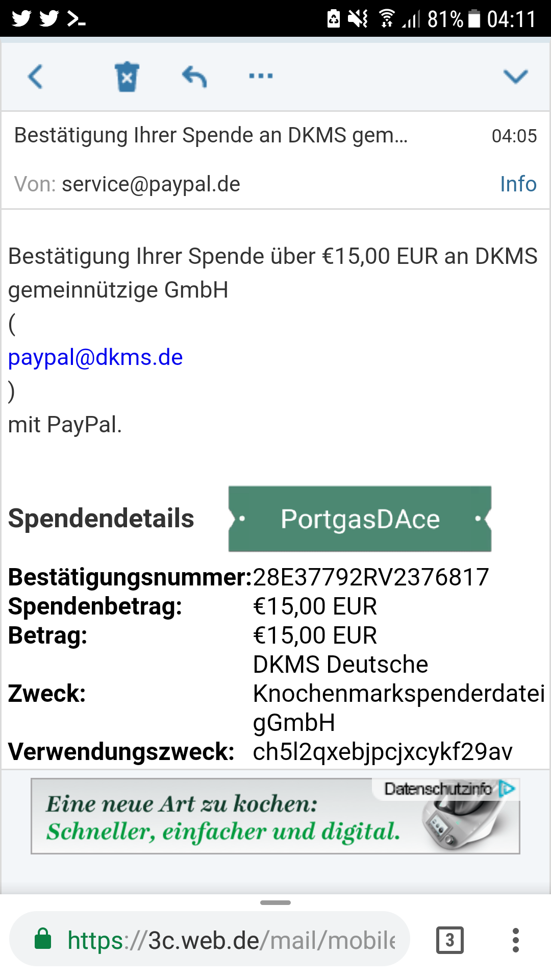Open the browser tab switcher showing 3

point(450,940)
